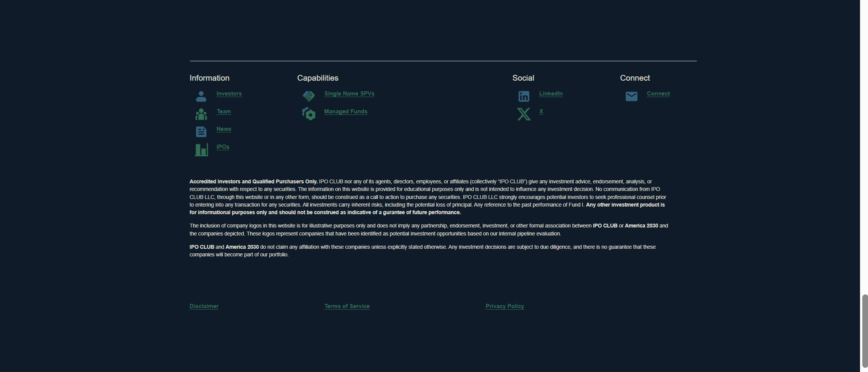Open the Team link

point(224,111)
